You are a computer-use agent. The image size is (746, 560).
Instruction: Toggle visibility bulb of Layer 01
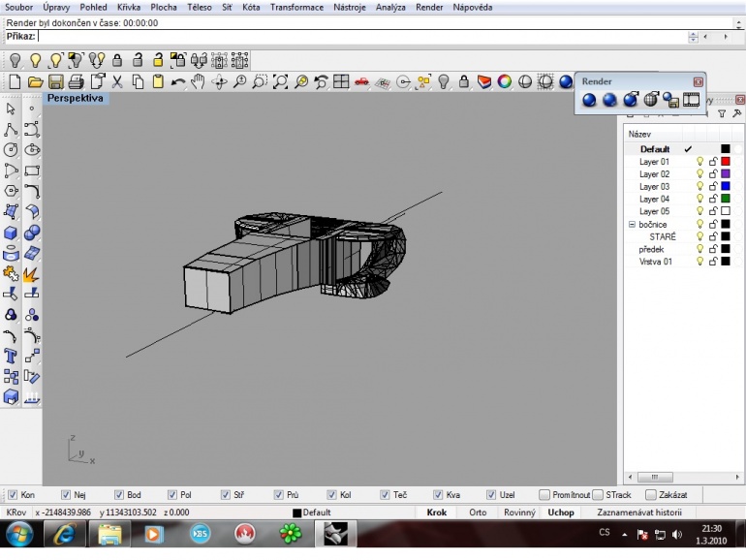699,161
